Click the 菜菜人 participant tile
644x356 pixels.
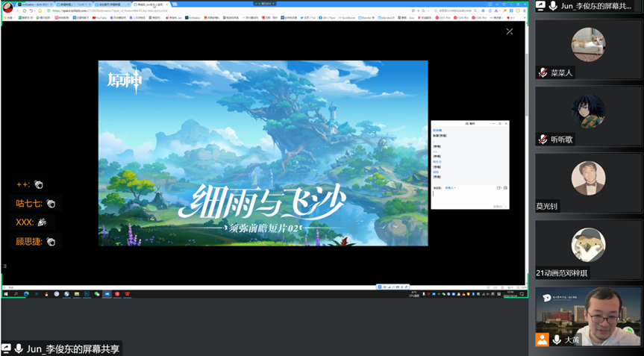588,50
